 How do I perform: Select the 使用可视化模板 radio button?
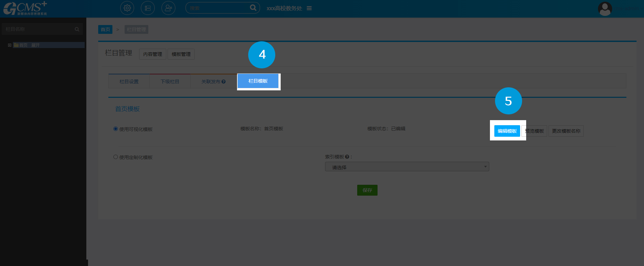pyautogui.click(x=115, y=129)
